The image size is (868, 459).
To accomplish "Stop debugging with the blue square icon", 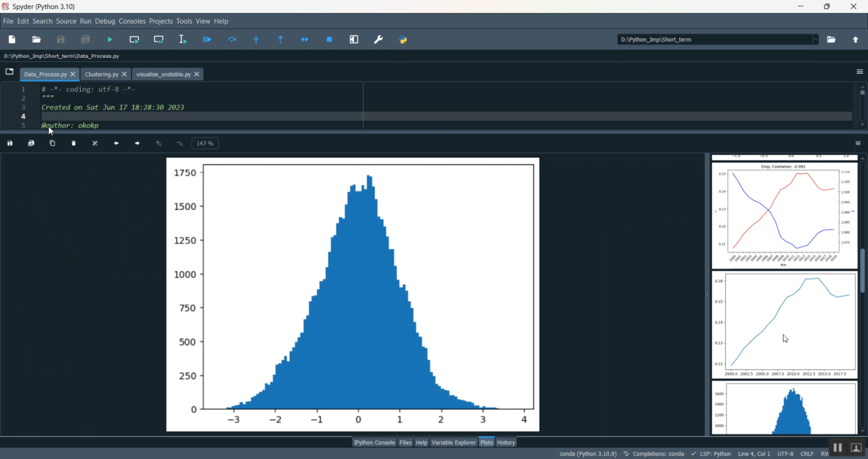I will point(329,40).
